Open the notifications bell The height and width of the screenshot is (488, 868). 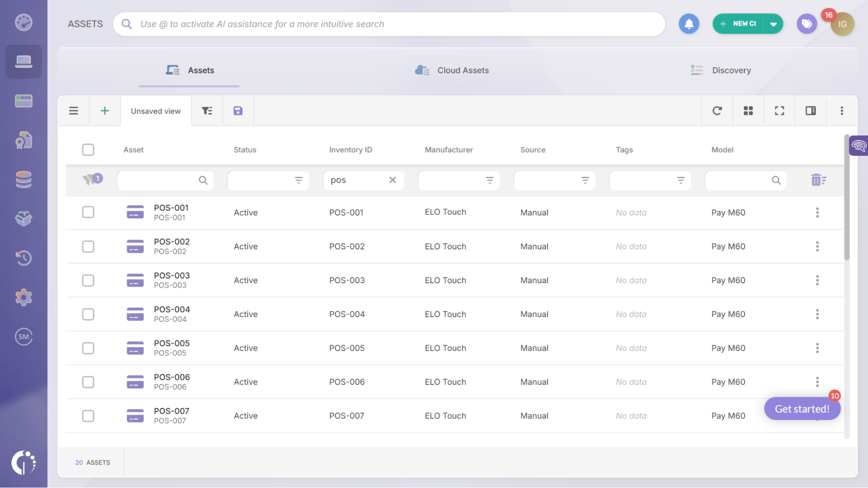[x=689, y=24]
